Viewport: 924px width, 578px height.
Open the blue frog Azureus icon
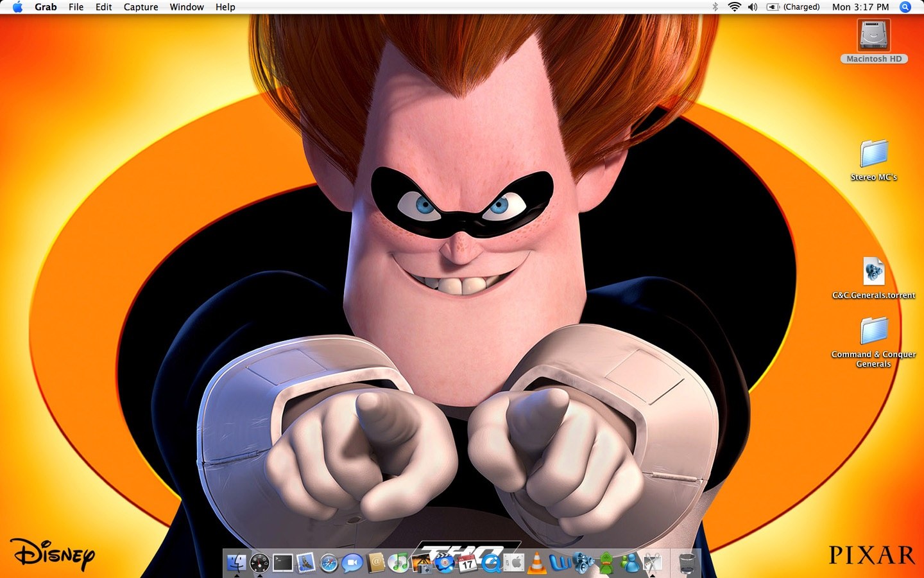[583, 563]
